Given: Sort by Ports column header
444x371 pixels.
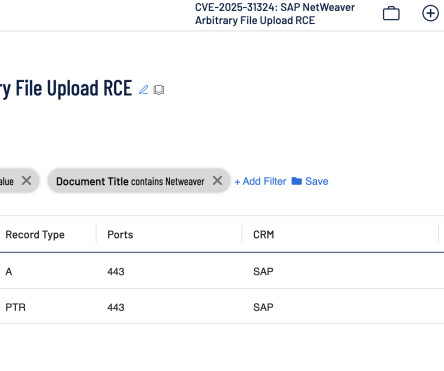Looking at the screenshot, I should [x=120, y=235].
